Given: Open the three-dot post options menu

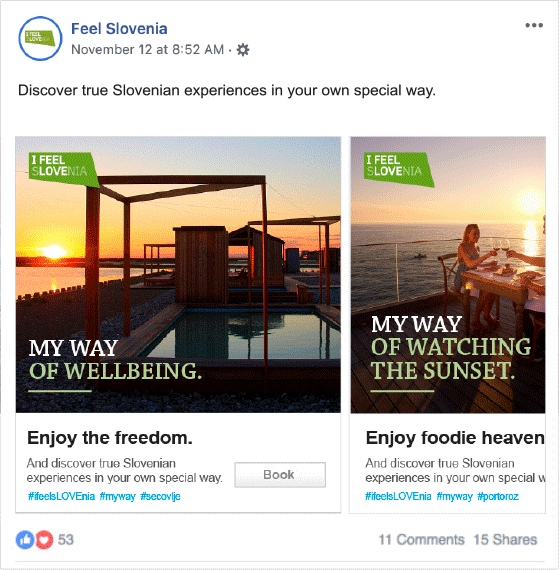Looking at the screenshot, I should pyautogui.click(x=534, y=25).
